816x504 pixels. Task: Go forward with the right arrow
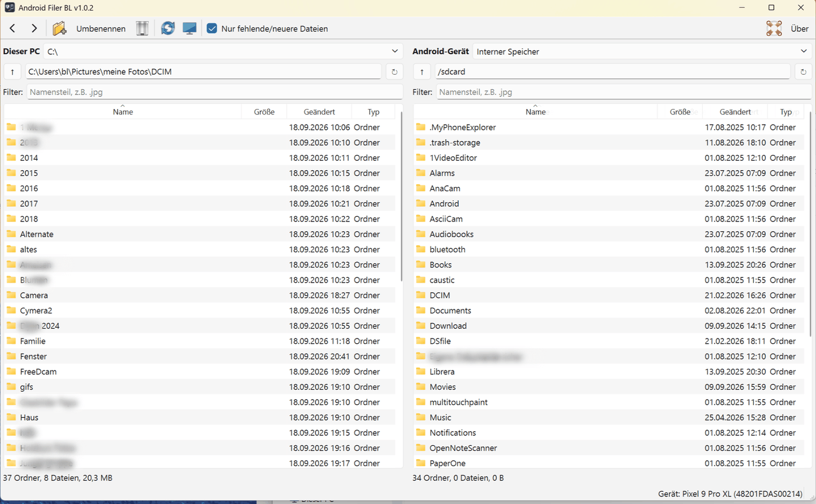tap(34, 28)
